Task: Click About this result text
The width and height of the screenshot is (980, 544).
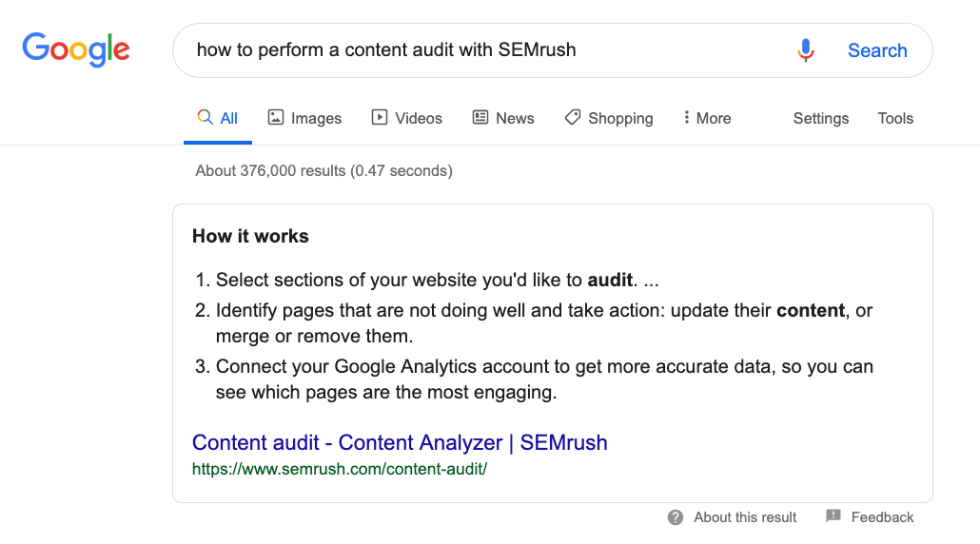Action: pyautogui.click(x=745, y=517)
